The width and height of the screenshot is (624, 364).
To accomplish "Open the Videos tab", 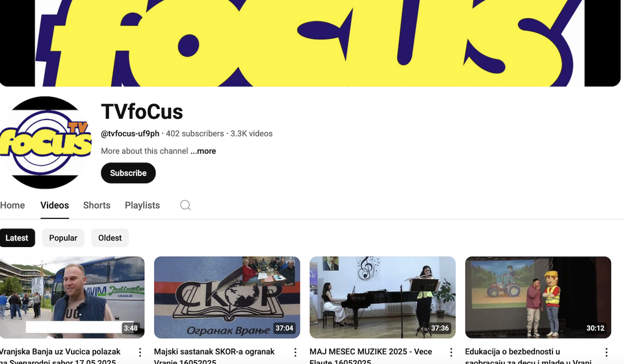I will pos(55,205).
